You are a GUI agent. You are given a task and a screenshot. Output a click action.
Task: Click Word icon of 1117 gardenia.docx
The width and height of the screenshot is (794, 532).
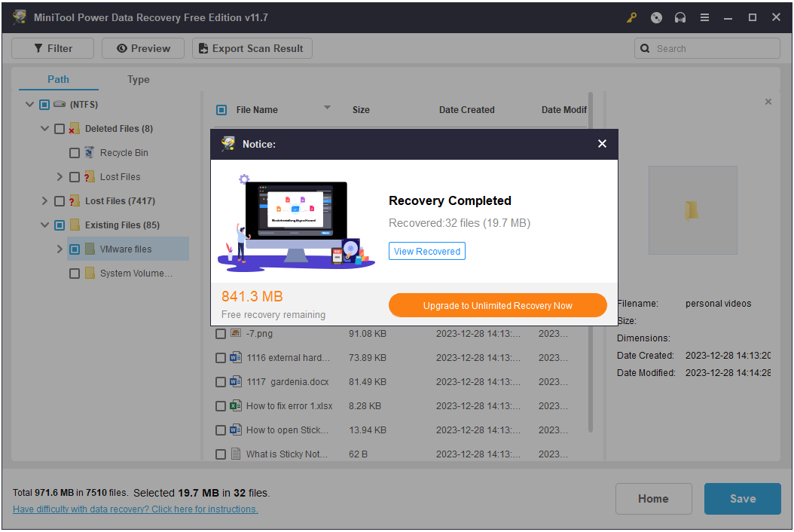click(236, 381)
